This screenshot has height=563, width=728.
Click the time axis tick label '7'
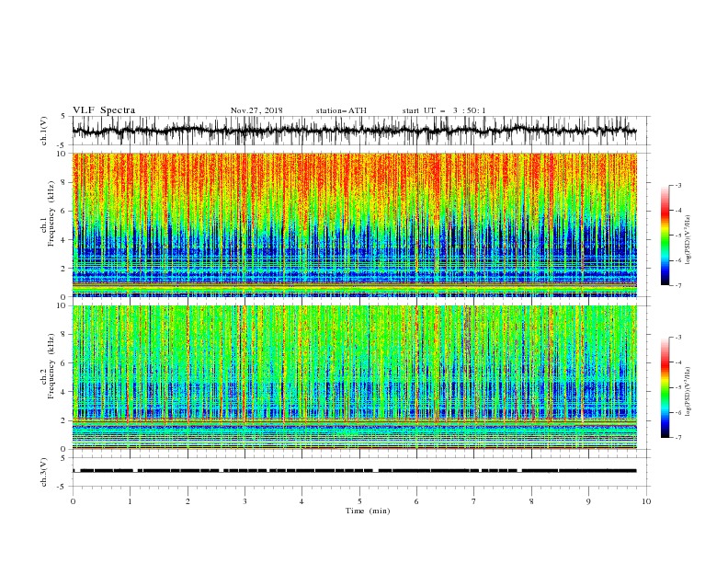click(474, 501)
